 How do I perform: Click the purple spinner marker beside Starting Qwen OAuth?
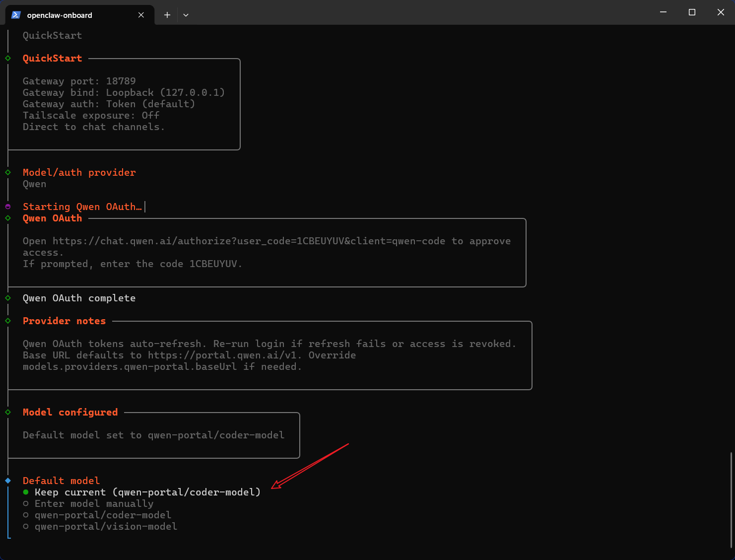click(8, 207)
